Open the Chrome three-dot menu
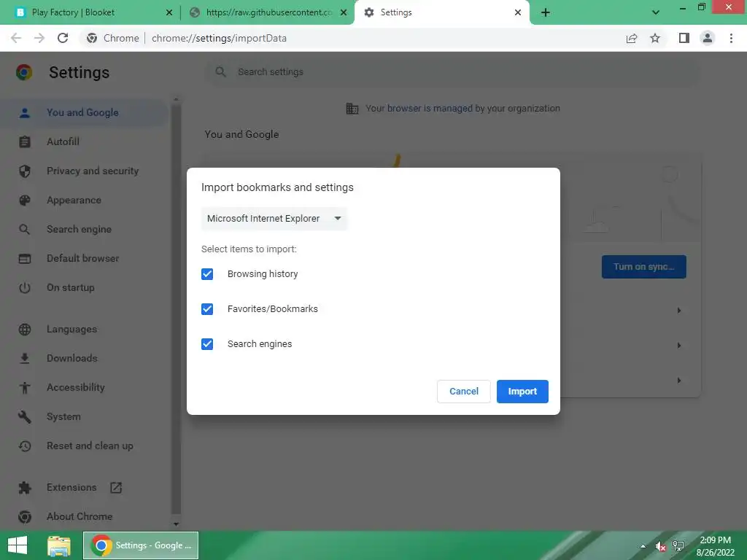747x560 pixels. coord(731,38)
